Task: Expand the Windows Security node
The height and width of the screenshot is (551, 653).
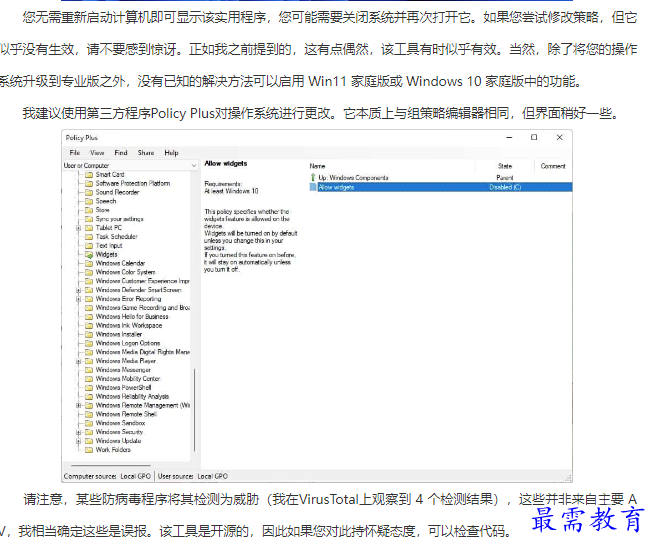Action: pos(78,432)
